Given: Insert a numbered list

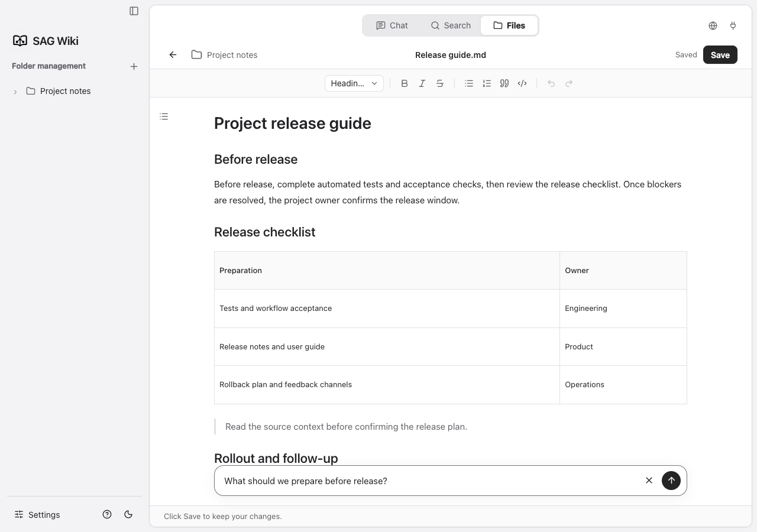Looking at the screenshot, I should (487, 83).
